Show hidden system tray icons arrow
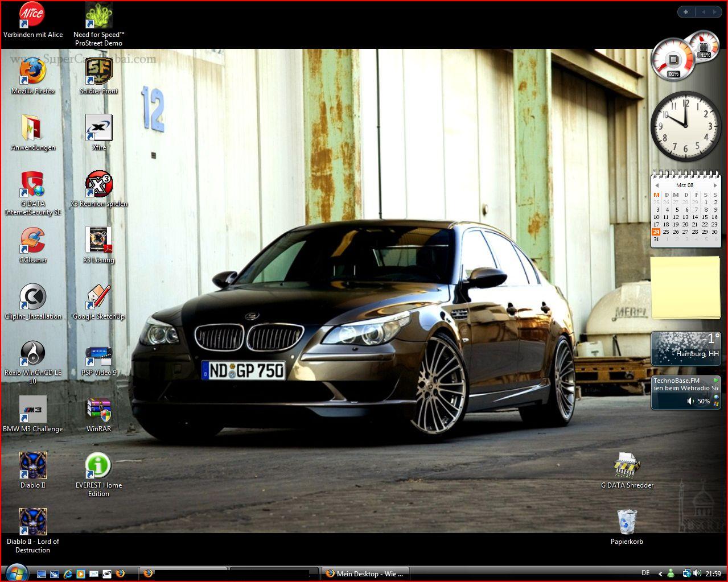 pyautogui.click(x=660, y=573)
